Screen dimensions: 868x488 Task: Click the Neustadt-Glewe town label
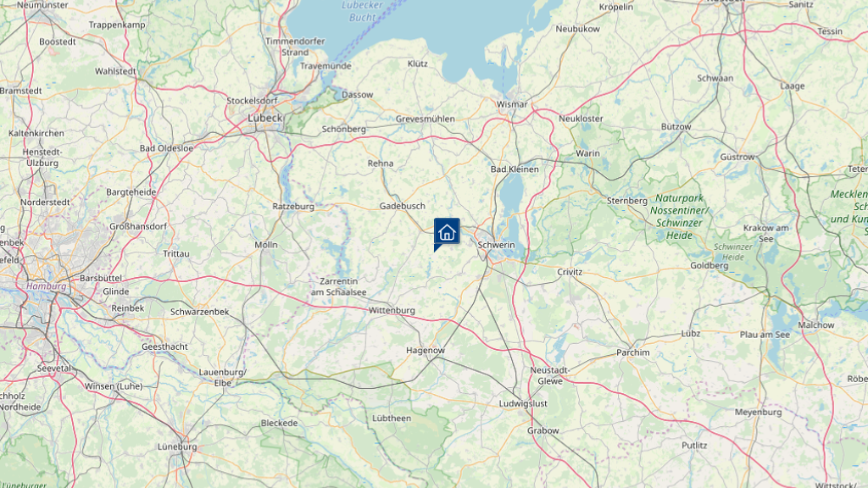(549, 375)
